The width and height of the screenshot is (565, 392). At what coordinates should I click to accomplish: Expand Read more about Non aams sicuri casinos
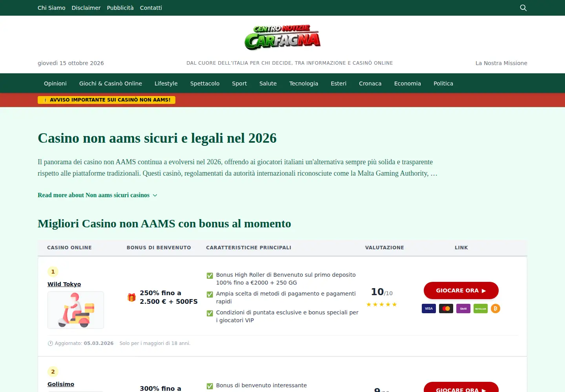click(97, 195)
